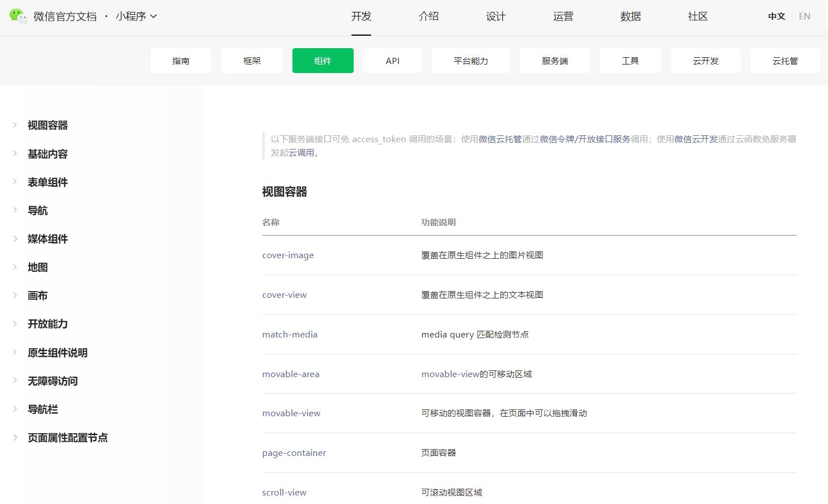Click the 微信官方文档 title text
This screenshot has width=828, height=504.
(65, 16)
